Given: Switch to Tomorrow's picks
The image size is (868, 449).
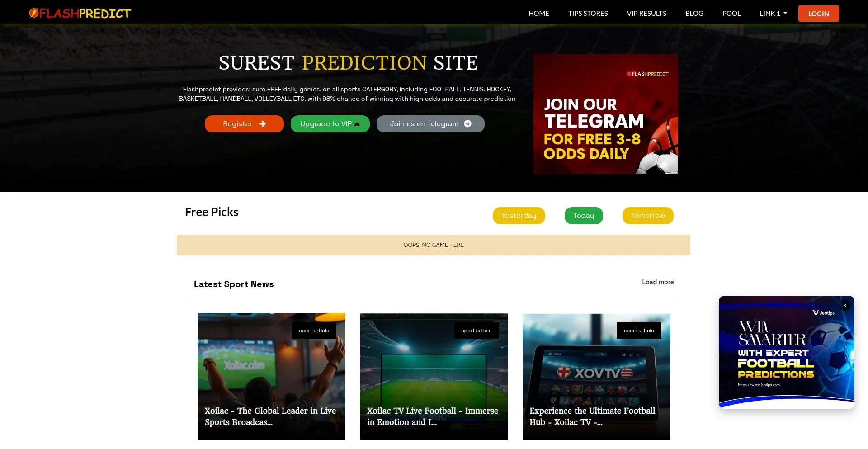Looking at the screenshot, I should (648, 216).
